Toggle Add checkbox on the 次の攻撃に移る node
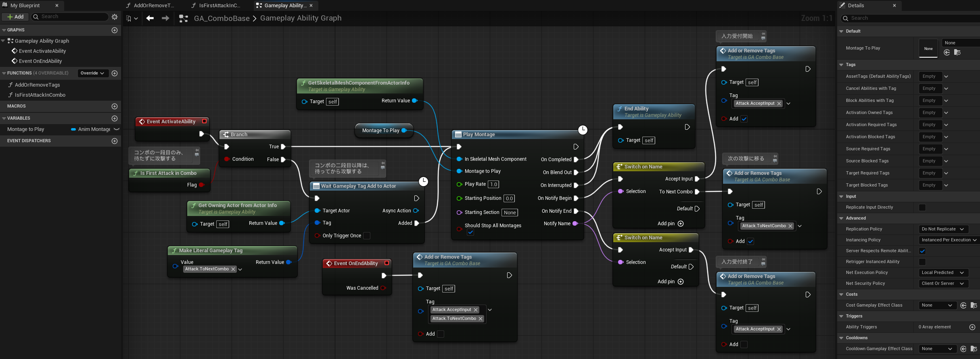The height and width of the screenshot is (359, 980). [x=750, y=241]
